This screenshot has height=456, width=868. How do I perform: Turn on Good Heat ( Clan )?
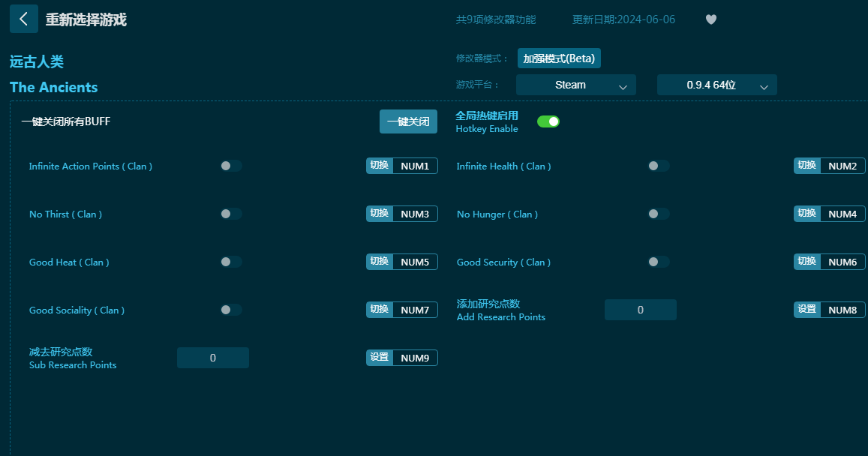tap(231, 262)
